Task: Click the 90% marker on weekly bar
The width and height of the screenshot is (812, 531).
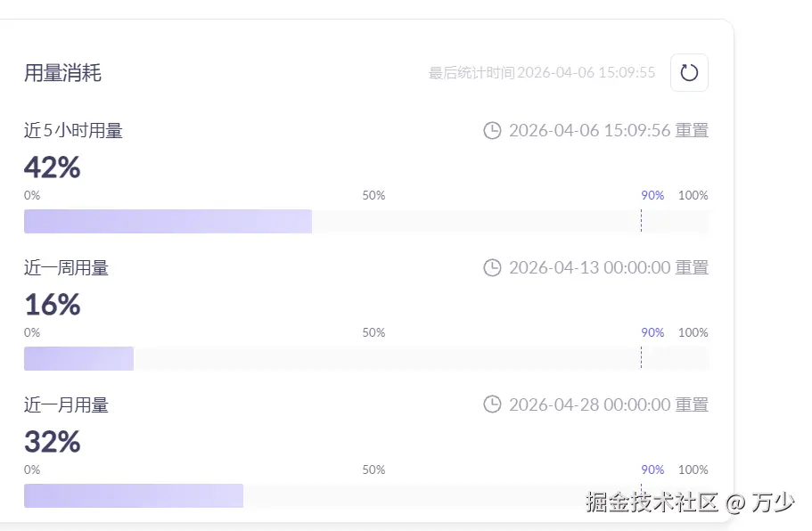Action: tap(652, 332)
